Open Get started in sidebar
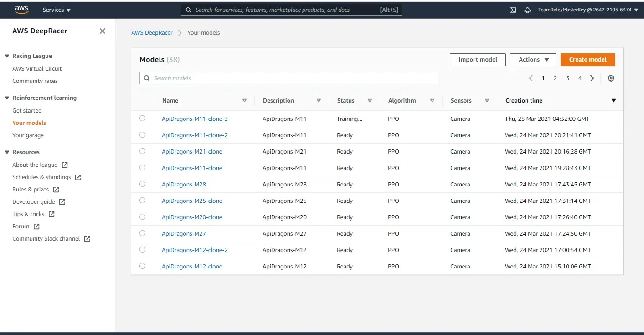Image resolution: width=644 pixels, height=335 pixels. coord(27,111)
